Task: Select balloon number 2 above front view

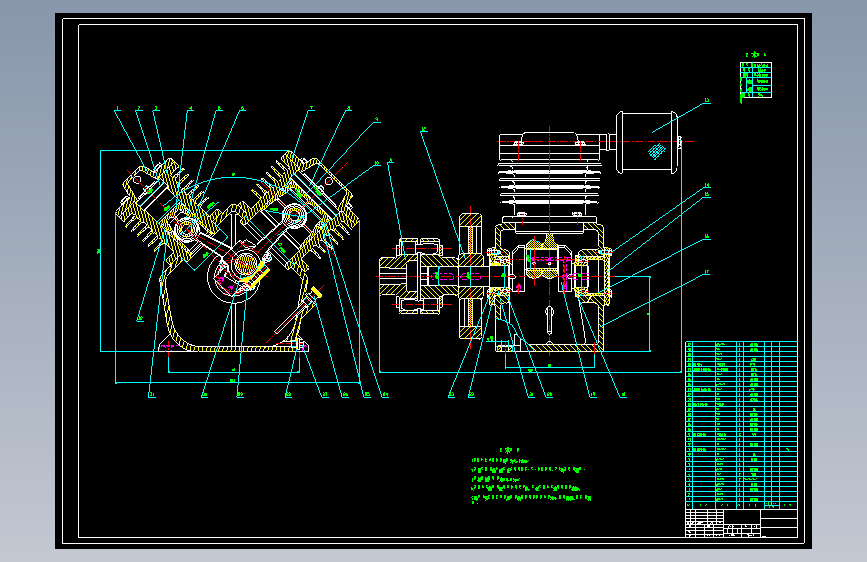Action: 139,108
